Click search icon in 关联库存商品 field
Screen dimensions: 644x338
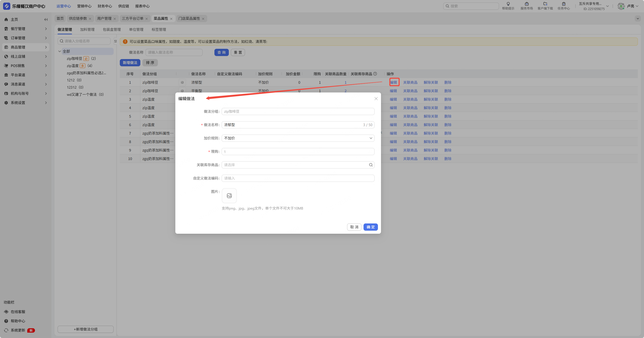(371, 165)
